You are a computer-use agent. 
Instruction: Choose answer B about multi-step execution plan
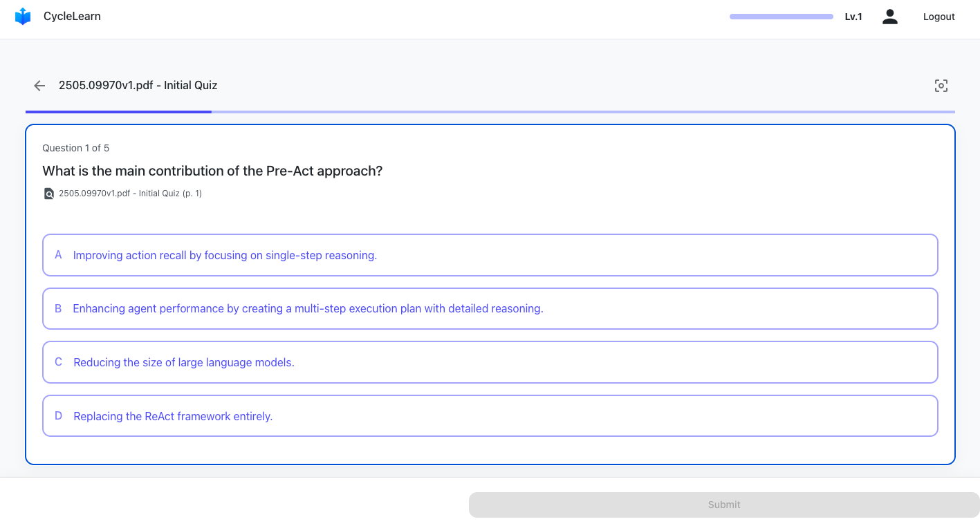click(490, 308)
